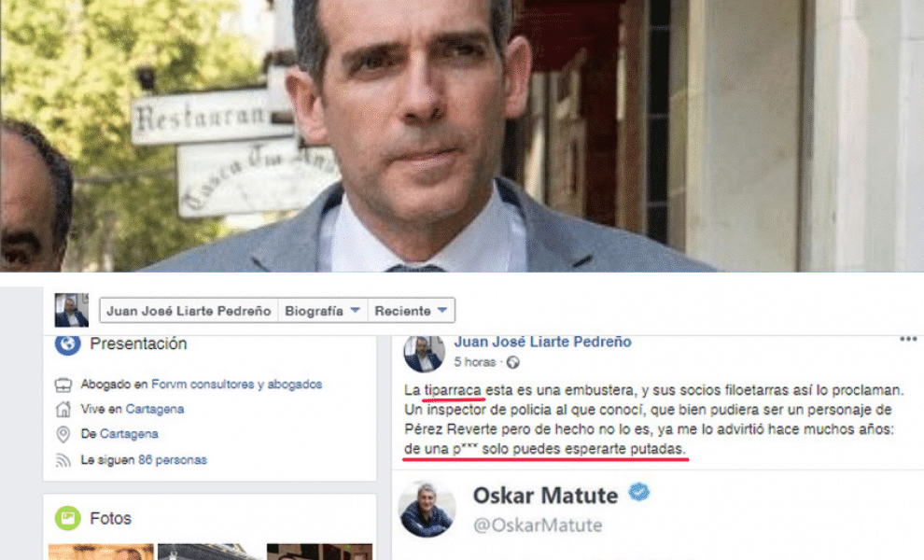Click the public privacy globe next to 5 horas

point(512,362)
